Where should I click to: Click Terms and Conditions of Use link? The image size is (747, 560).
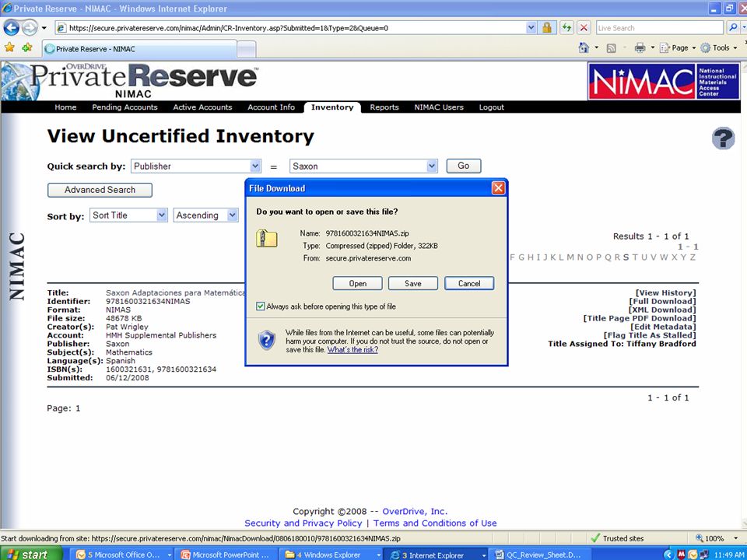pyautogui.click(x=435, y=523)
